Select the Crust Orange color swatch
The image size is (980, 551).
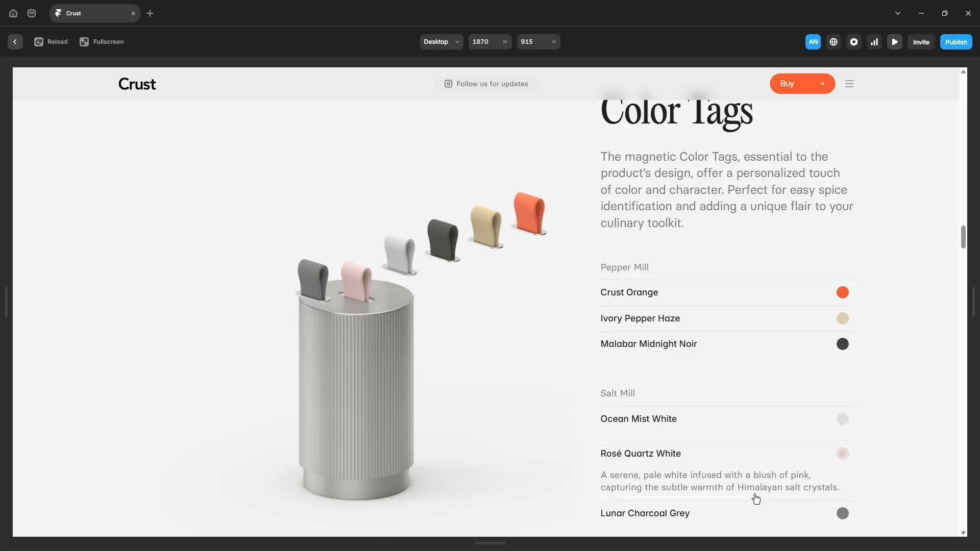coord(843,292)
